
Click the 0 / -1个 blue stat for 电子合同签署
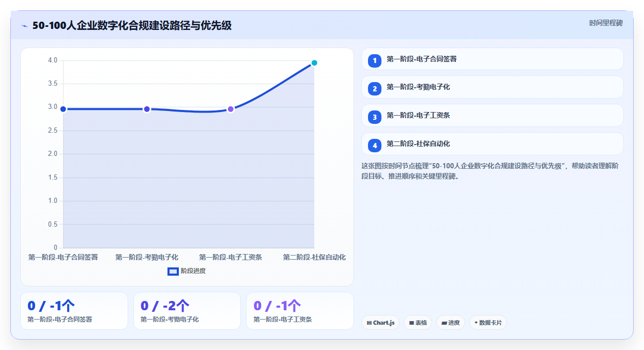tap(51, 306)
